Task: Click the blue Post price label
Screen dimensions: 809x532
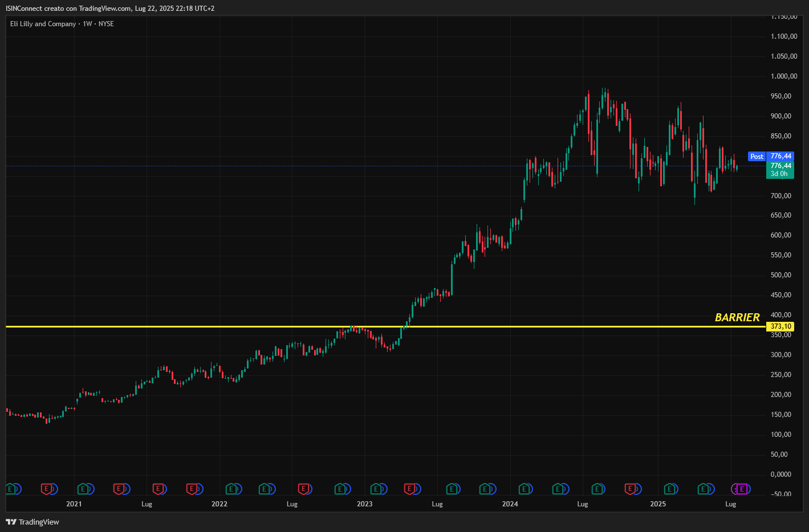Action: point(757,156)
